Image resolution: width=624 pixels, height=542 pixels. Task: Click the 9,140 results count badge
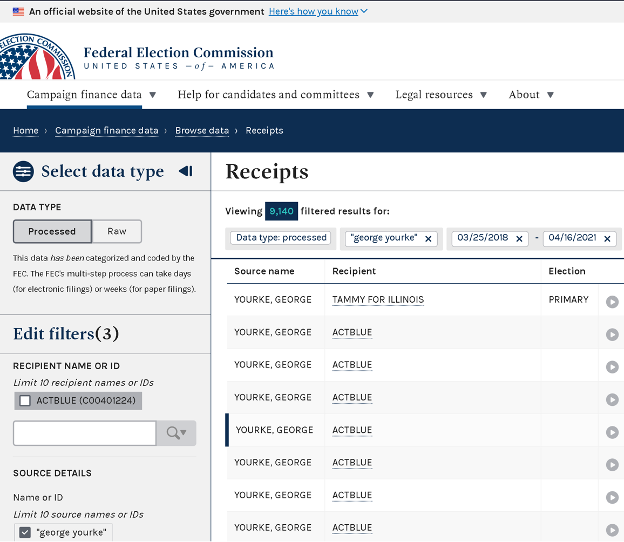pos(281,211)
